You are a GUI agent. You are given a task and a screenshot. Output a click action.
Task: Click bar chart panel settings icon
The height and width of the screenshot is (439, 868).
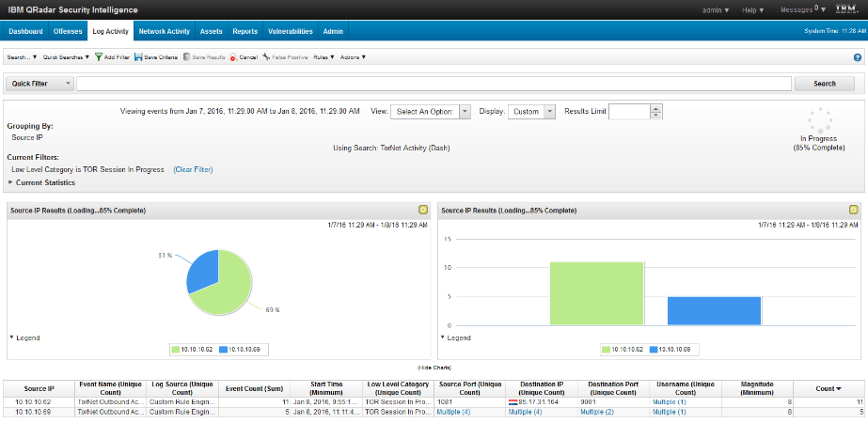tap(853, 210)
